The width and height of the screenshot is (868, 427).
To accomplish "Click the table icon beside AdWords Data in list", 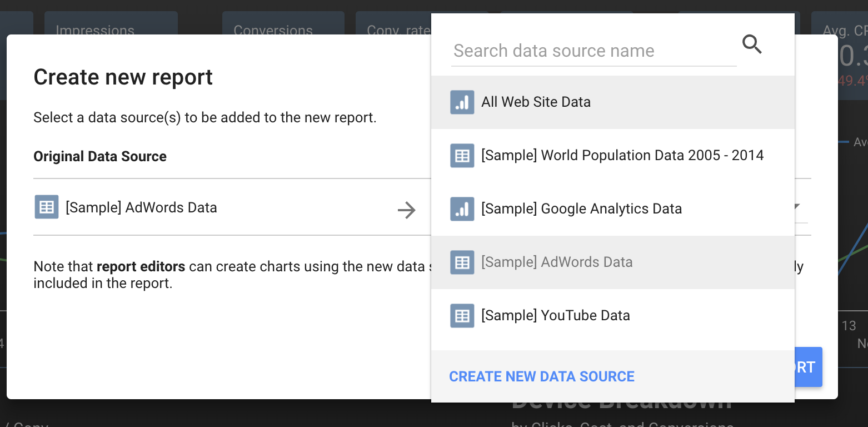I will [x=462, y=262].
